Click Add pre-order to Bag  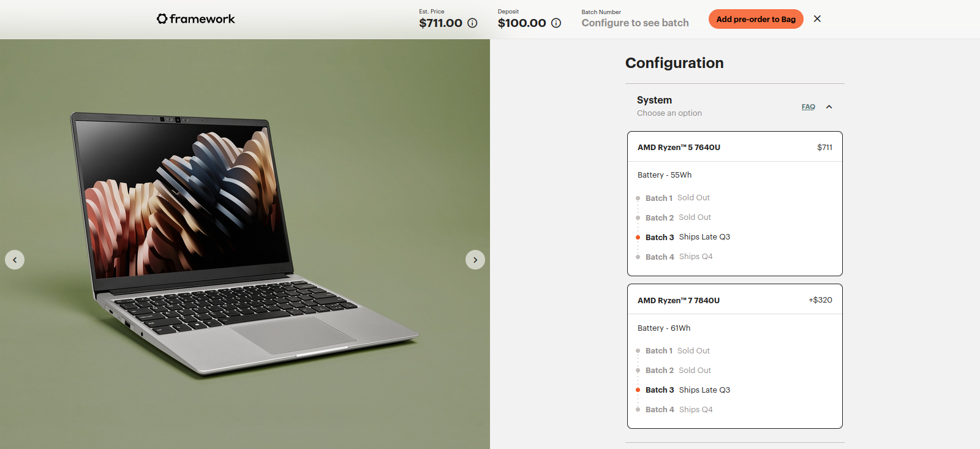(756, 19)
